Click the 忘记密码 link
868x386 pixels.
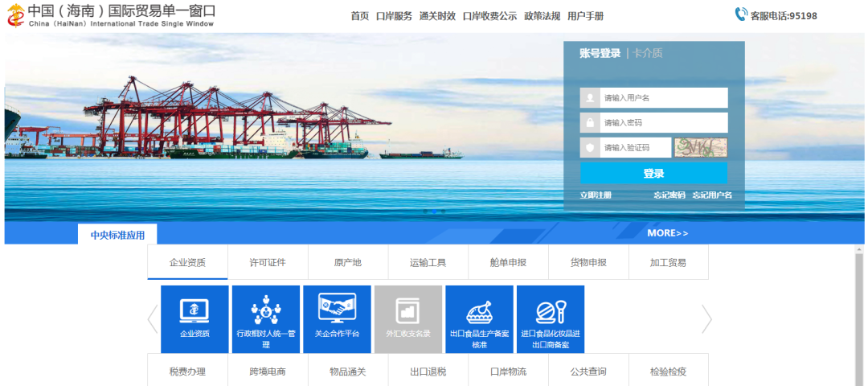point(669,195)
